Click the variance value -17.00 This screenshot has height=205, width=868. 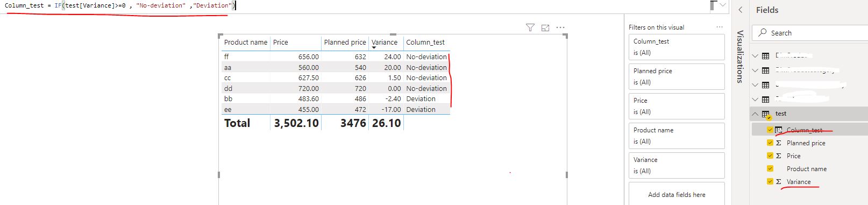(x=392, y=109)
